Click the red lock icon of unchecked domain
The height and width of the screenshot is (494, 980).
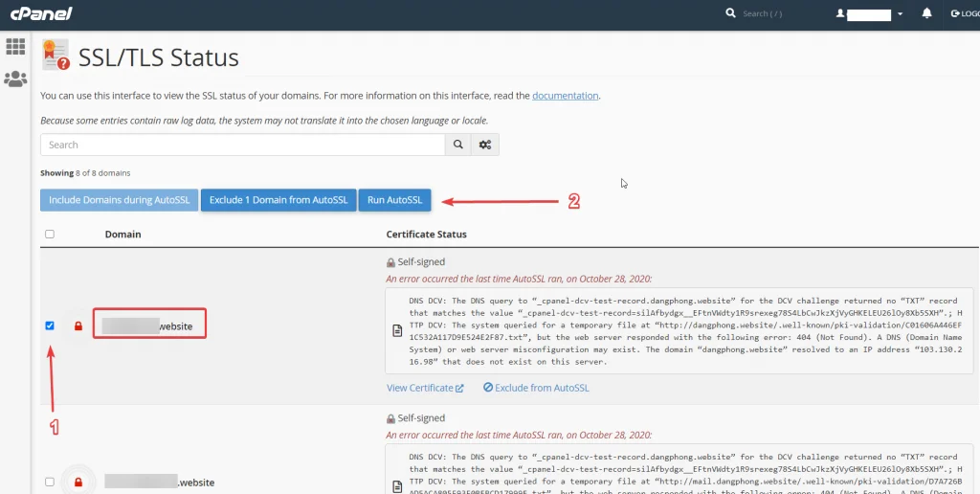(78, 483)
